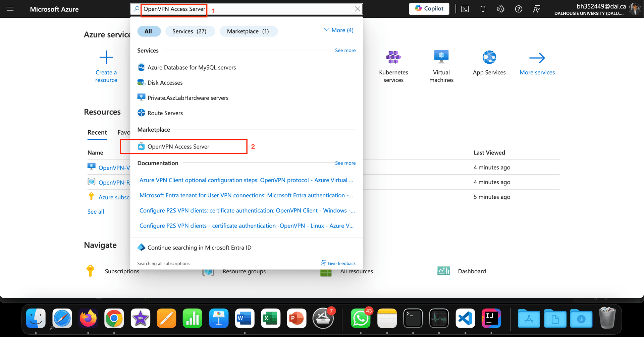Clear the search box with X

tap(358, 9)
